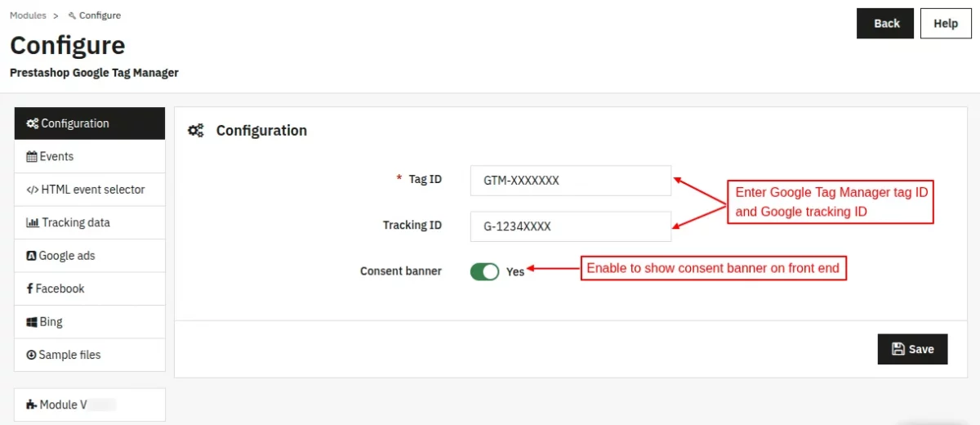Image resolution: width=980 pixels, height=425 pixels.
Task: Click the wrench icon in the breadcrumb
Action: coord(73,16)
